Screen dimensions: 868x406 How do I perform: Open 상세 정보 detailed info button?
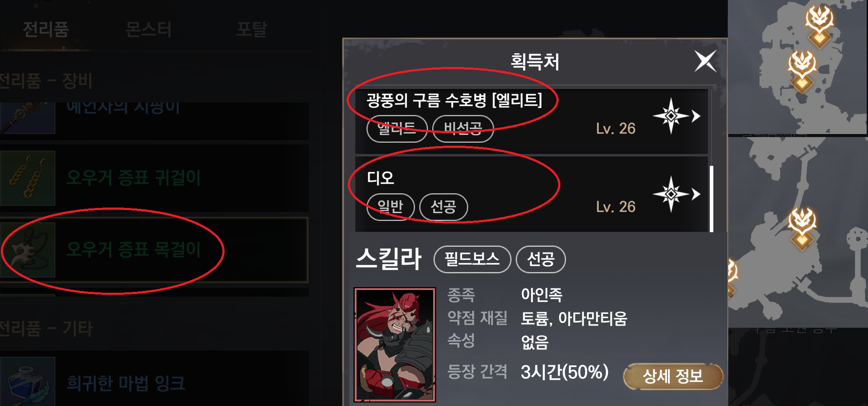673,376
